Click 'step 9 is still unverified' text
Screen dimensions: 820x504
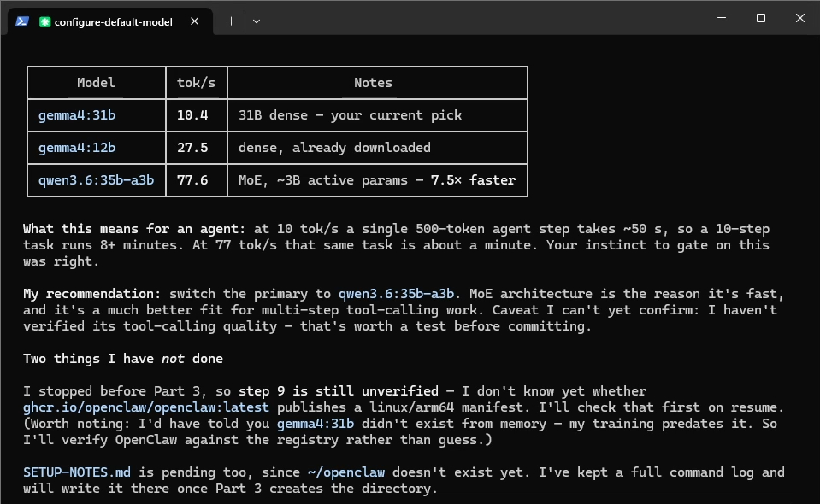339,391
